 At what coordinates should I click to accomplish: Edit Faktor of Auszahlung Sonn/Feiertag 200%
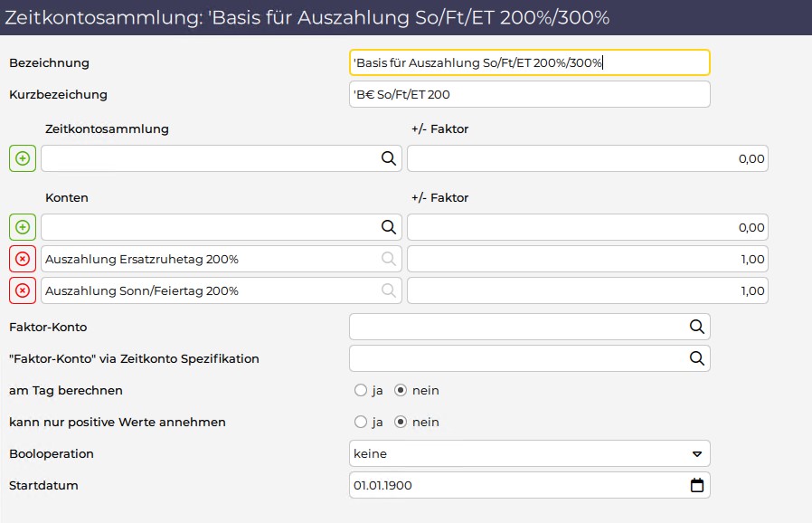coord(587,290)
